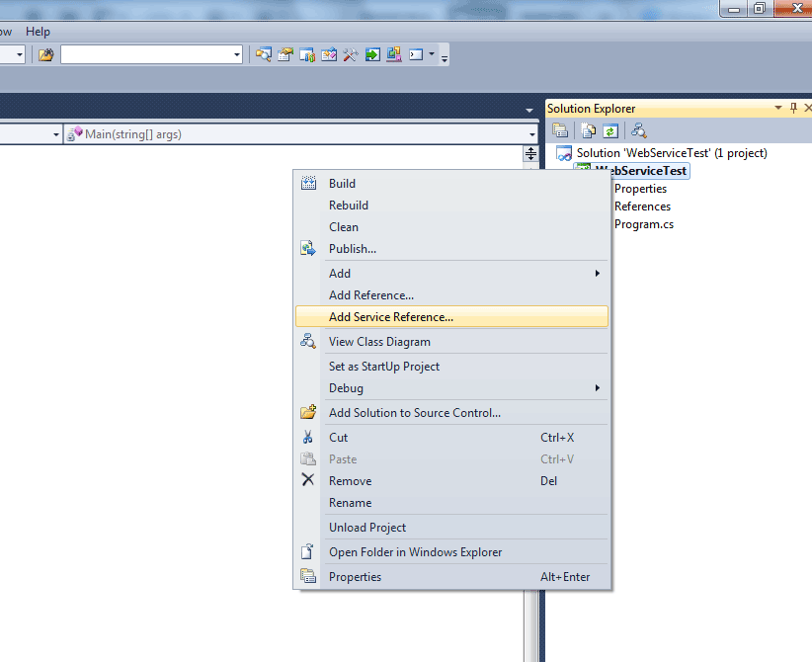Select Rebuild in the context menu
812x662 pixels.
point(451,206)
